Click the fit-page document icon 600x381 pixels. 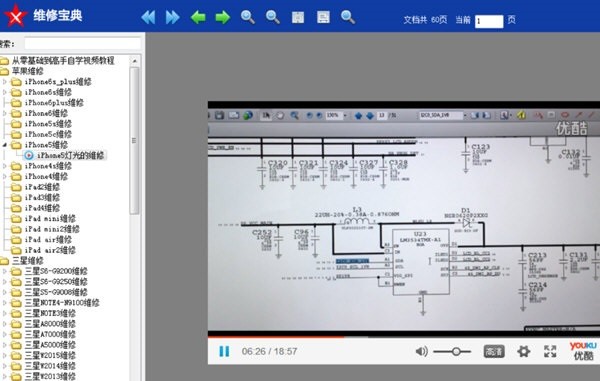(298, 17)
